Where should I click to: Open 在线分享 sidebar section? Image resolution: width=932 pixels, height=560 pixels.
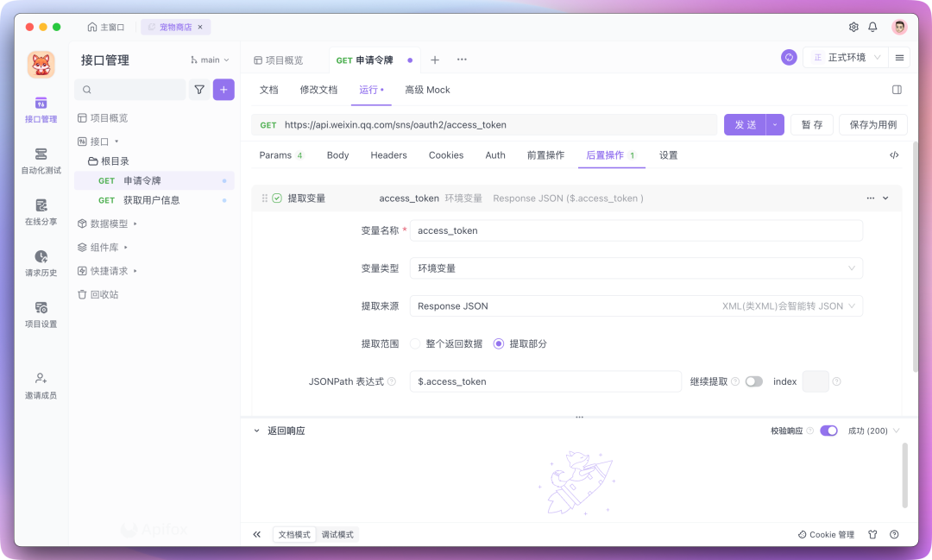(x=41, y=212)
